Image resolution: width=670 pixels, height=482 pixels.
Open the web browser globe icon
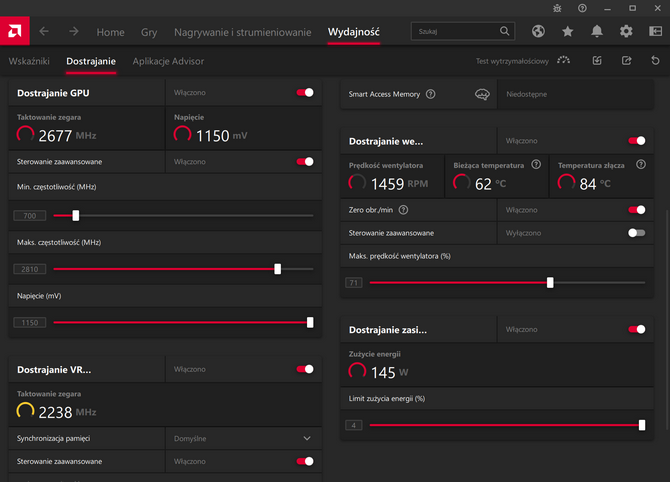click(538, 31)
